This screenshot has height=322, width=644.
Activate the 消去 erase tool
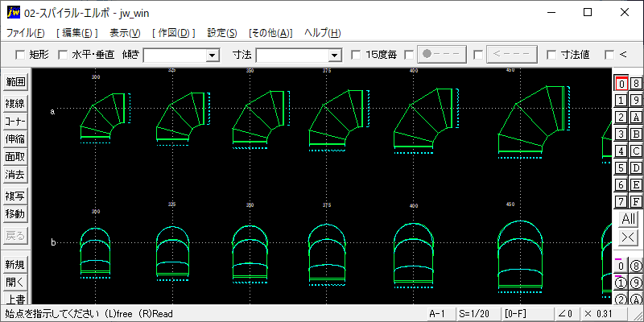tap(15, 175)
